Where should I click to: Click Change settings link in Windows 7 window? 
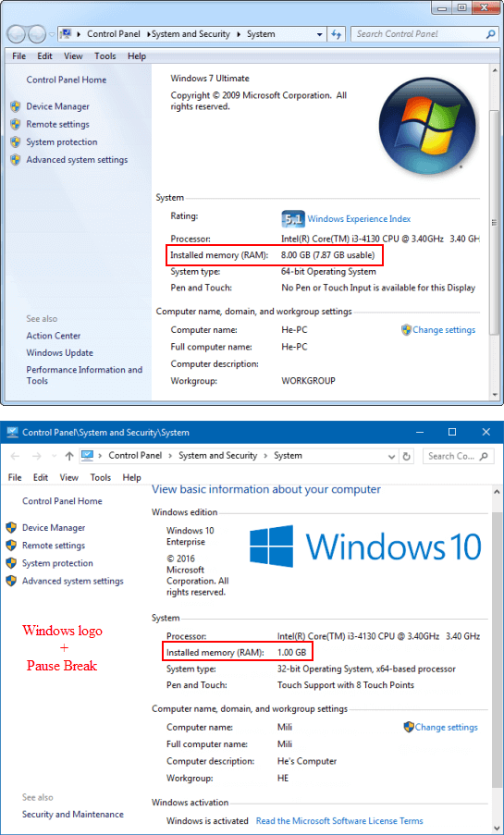(x=444, y=329)
